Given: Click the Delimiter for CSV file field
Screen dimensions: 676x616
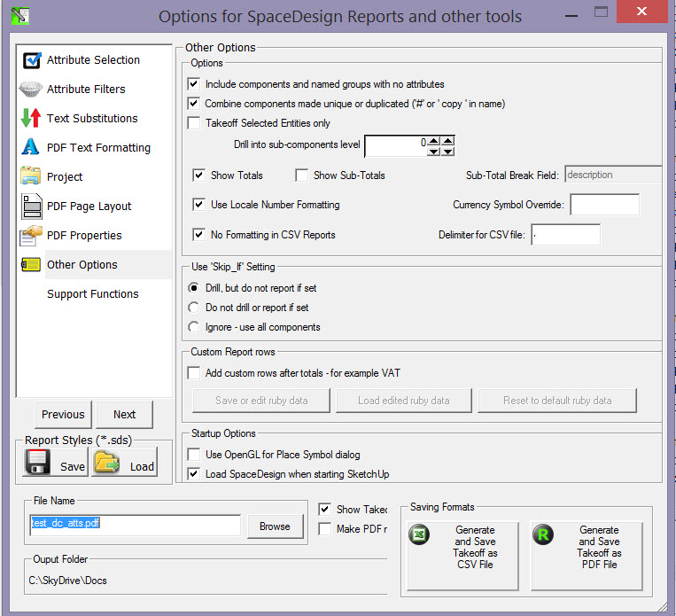Looking at the screenshot, I should (x=565, y=235).
